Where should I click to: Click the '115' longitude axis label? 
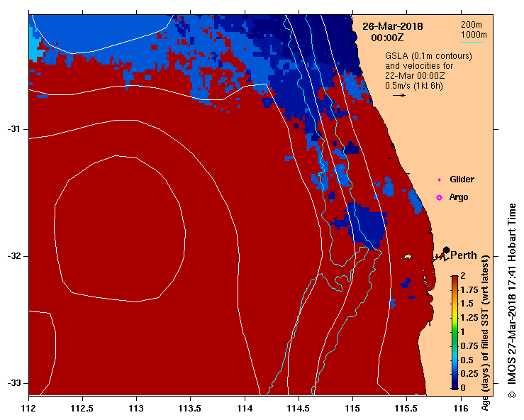[352, 408]
